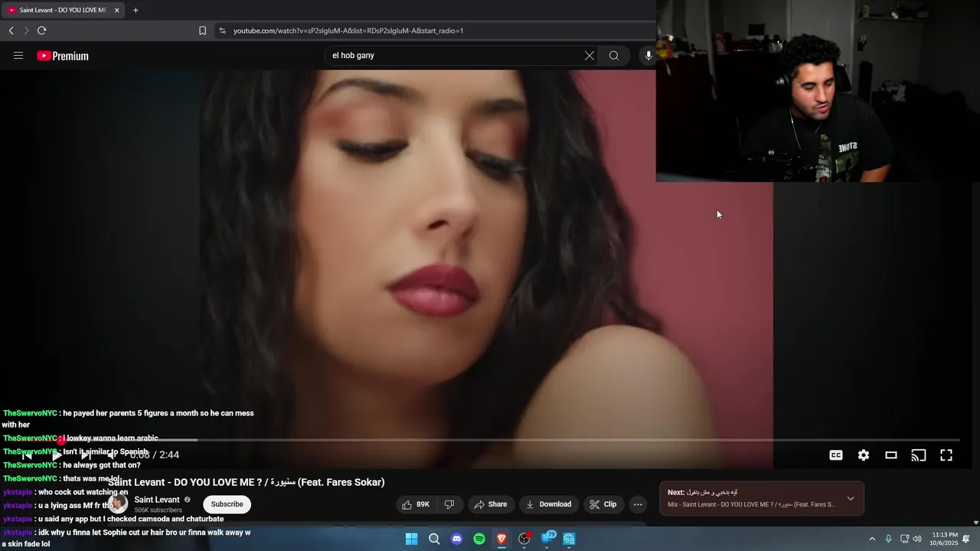The width and height of the screenshot is (980, 551).
Task: Open system volume tray icon
Action: 917,539
